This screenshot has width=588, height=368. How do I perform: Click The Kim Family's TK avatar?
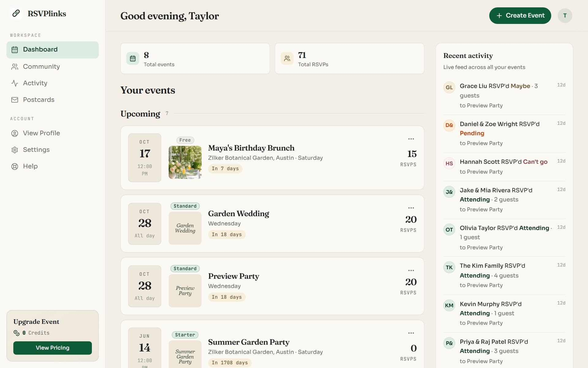[449, 267]
